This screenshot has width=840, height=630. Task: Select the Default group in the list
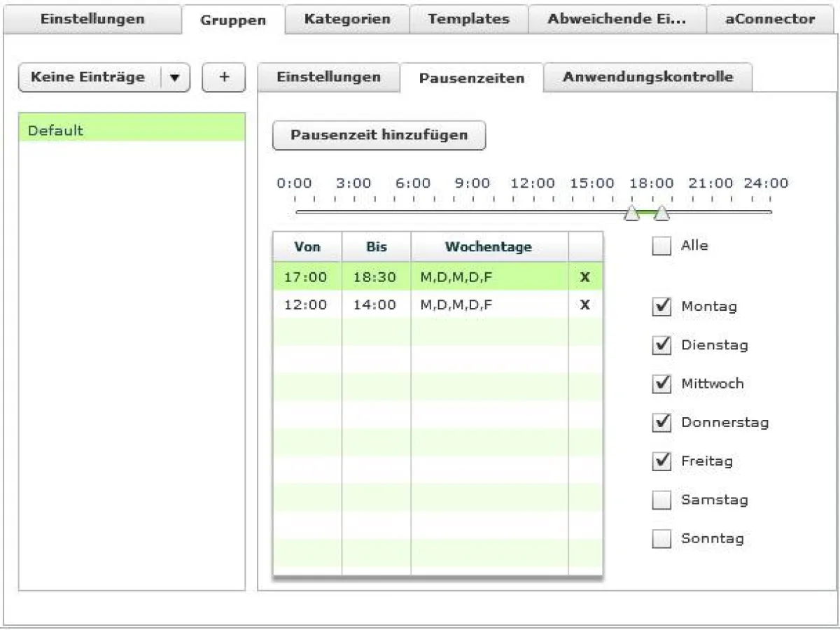click(132, 129)
